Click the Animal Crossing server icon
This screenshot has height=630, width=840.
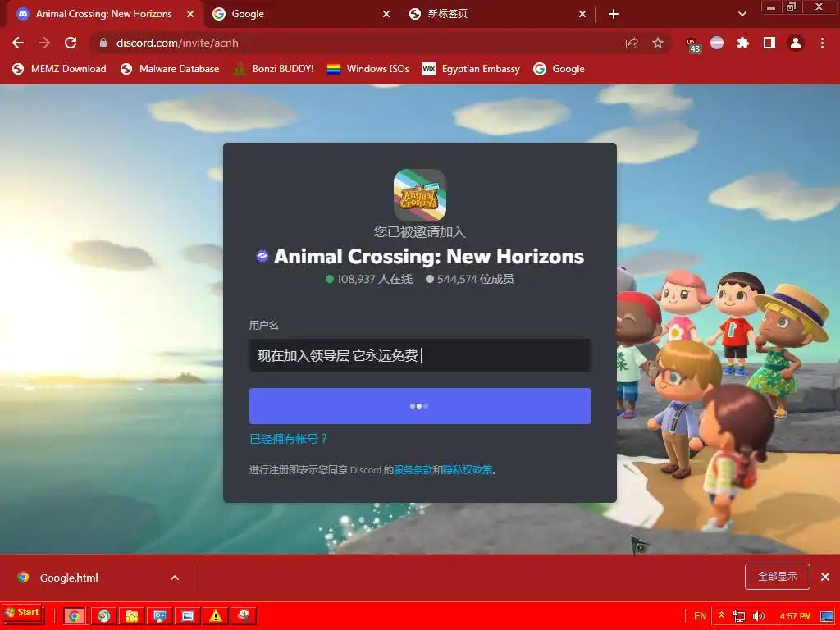pyautogui.click(x=420, y=195)
